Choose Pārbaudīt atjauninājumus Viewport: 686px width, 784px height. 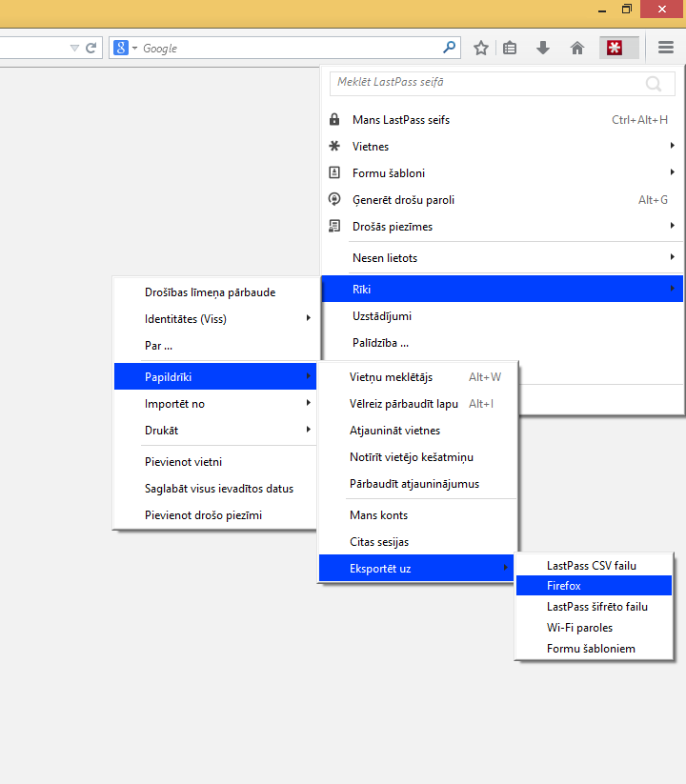click(417, 484)
